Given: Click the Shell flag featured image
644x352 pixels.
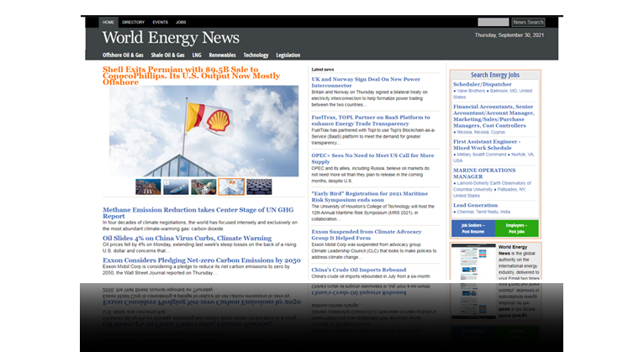Looking at the screenshot, I should tap(203, 131).
